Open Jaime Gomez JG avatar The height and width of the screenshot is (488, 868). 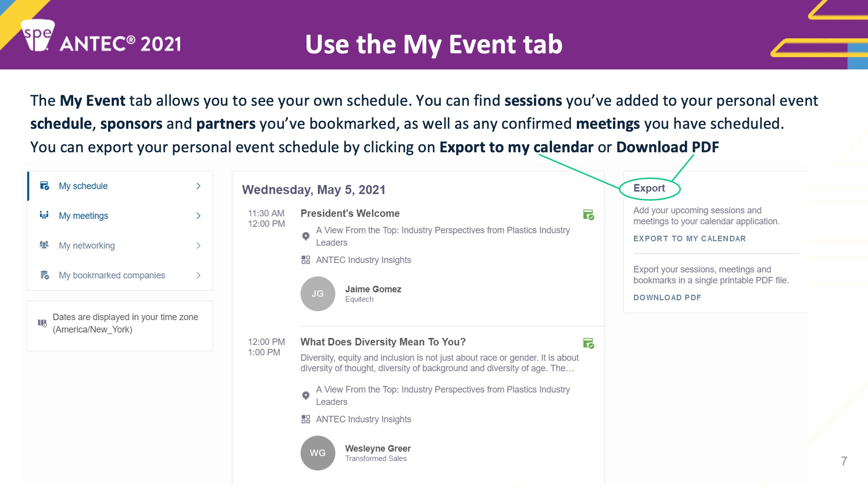(x=318, y=294)
